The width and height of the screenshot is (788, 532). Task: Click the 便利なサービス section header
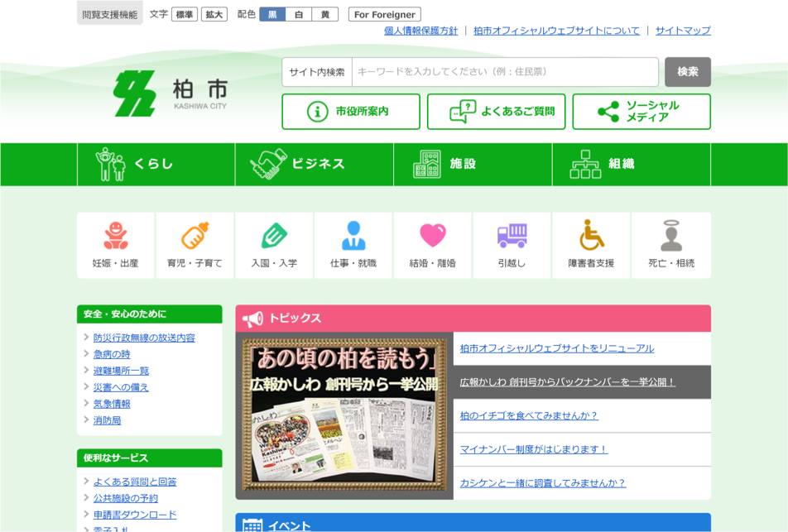tap(149, 458)
